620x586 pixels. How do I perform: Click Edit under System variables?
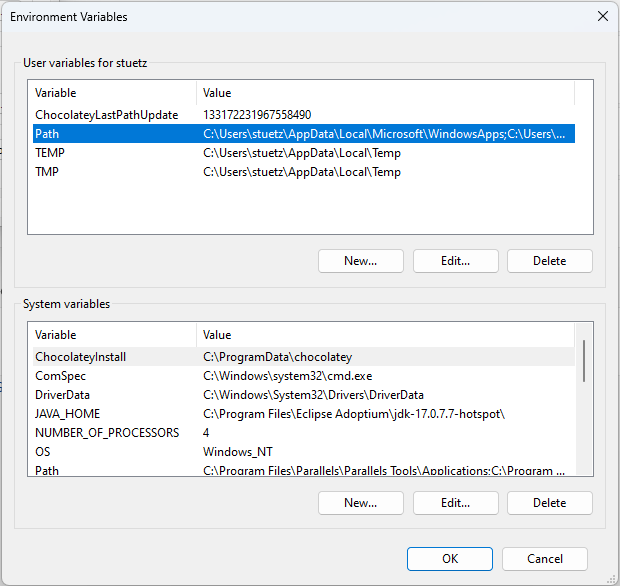click(x=456, y=503)
